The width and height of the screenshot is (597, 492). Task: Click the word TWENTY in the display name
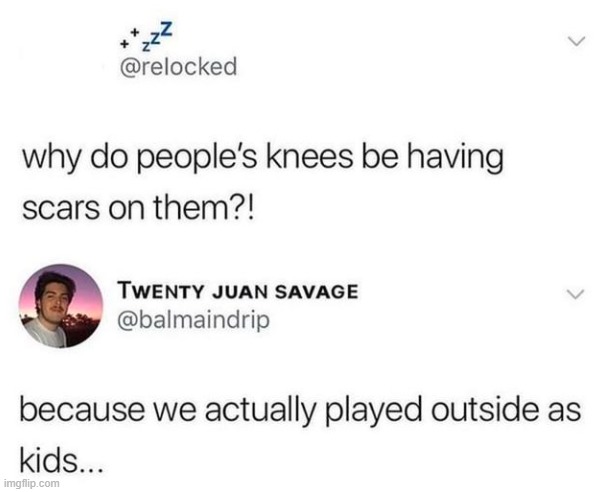pos(161,292)
